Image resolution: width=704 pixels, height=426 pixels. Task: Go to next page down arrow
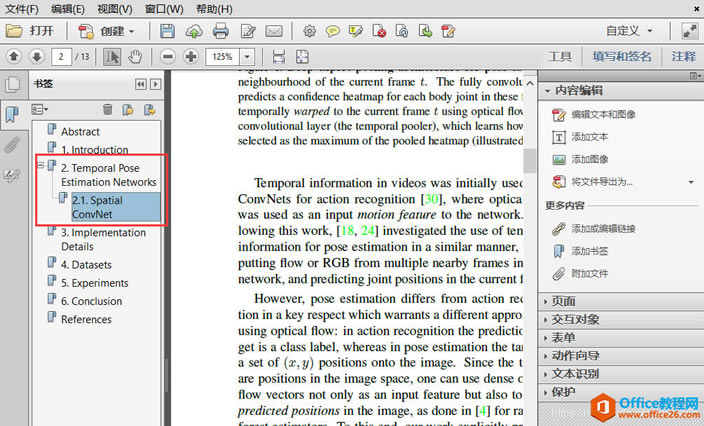click(36, 57)
